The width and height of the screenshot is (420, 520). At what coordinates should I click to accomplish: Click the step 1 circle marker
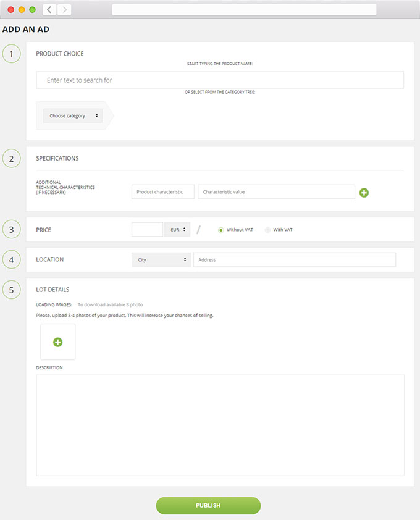coord(11,54)
